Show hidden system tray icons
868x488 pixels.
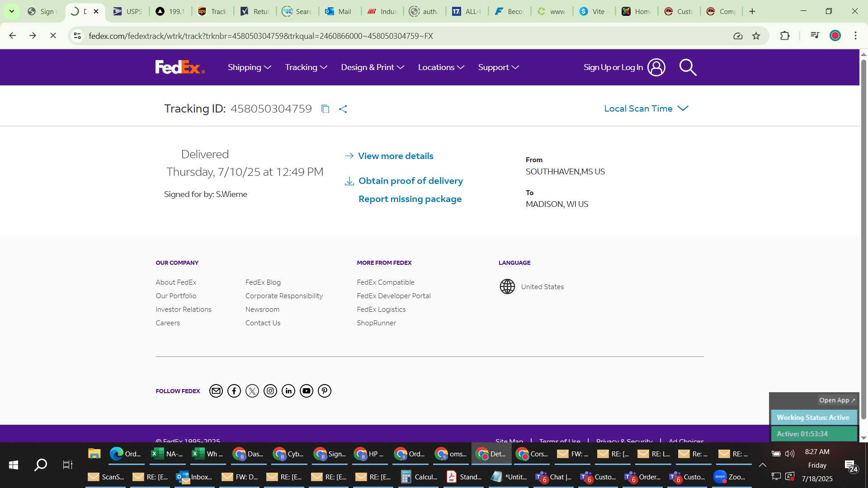762,465
